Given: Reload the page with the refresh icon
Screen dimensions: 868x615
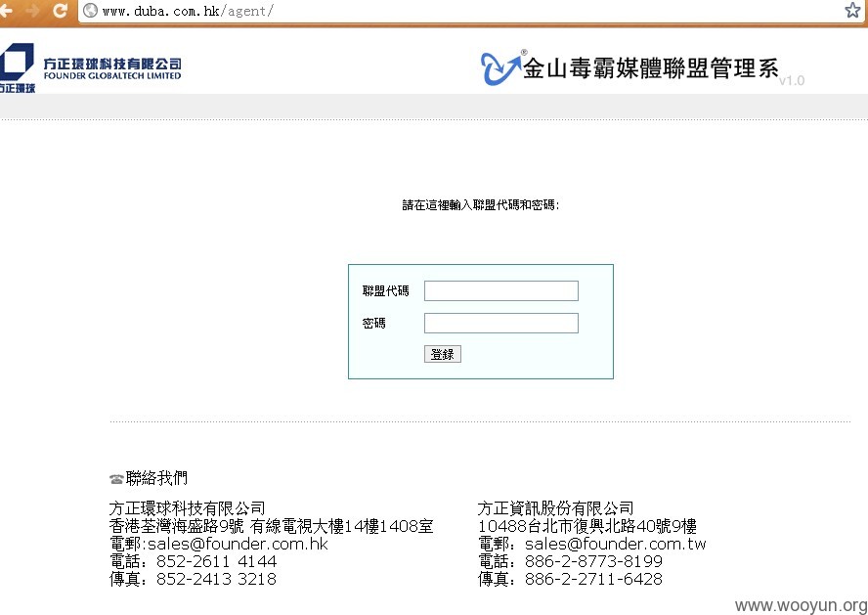Looking at the screenshot, I should pos(60,10).
